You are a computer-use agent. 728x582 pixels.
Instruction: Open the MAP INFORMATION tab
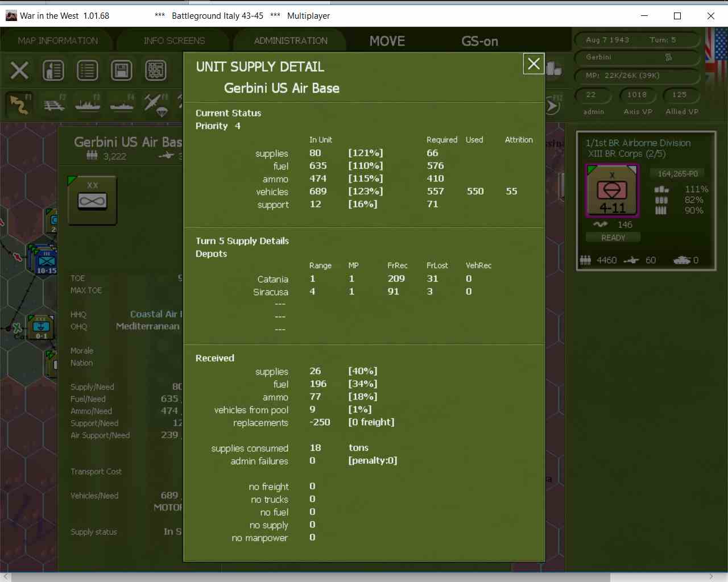click(57, 41)
